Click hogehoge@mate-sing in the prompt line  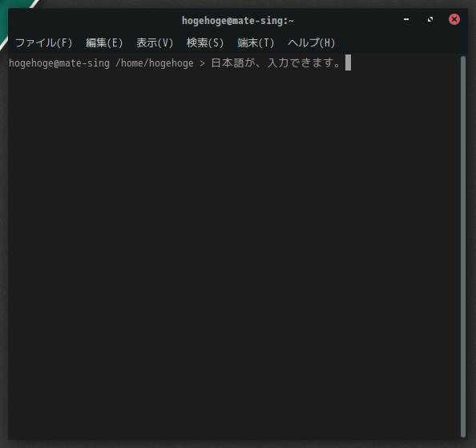59,63
